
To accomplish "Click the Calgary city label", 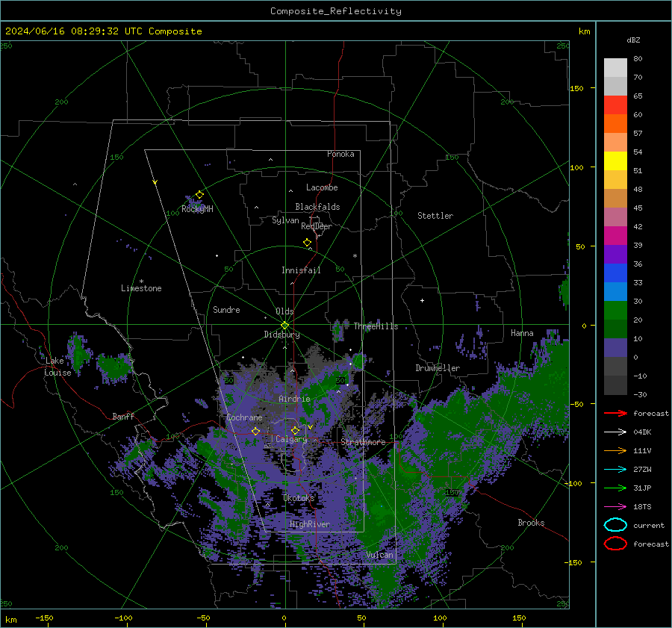I will 291,439.
